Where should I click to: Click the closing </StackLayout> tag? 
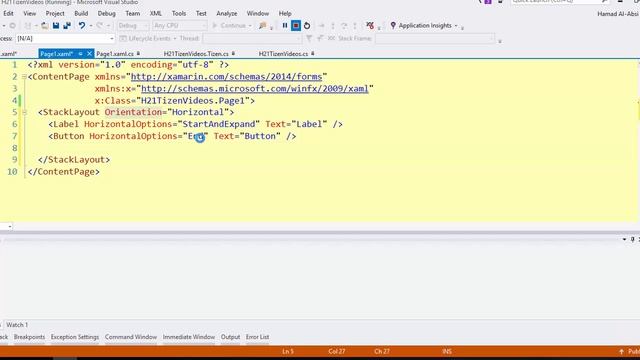click(x=74, y=160)
